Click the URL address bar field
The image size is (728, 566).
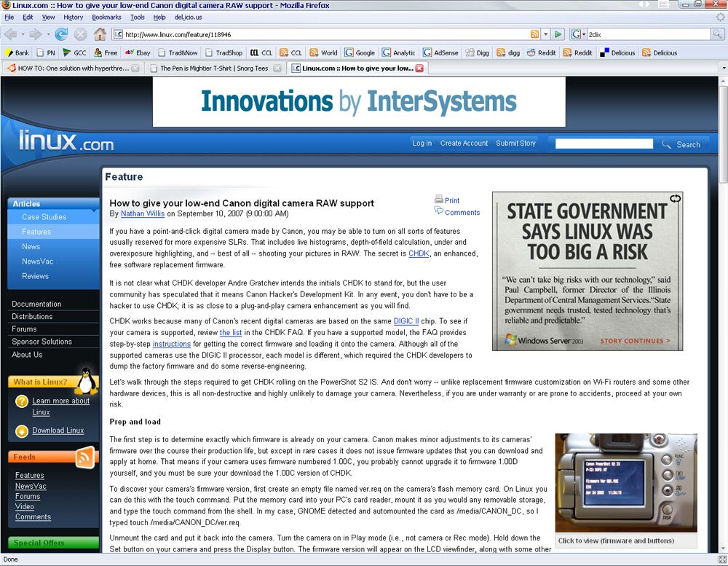[x=320, y=34]
